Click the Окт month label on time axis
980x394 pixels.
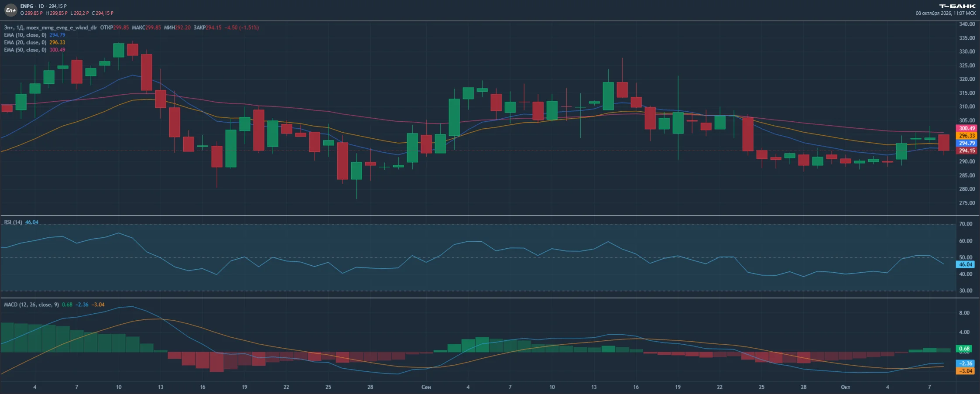pos(845,387)
